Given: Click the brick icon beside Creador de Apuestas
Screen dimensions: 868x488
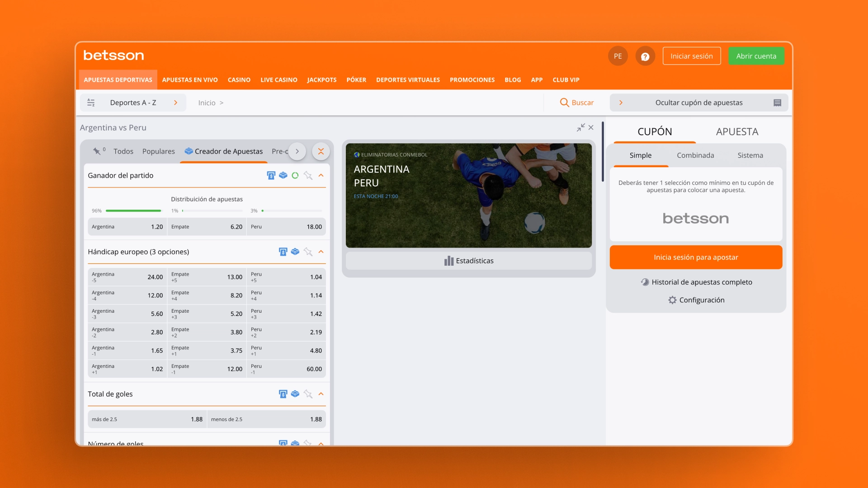Looking at the screenshot, I should coord(189,151).
